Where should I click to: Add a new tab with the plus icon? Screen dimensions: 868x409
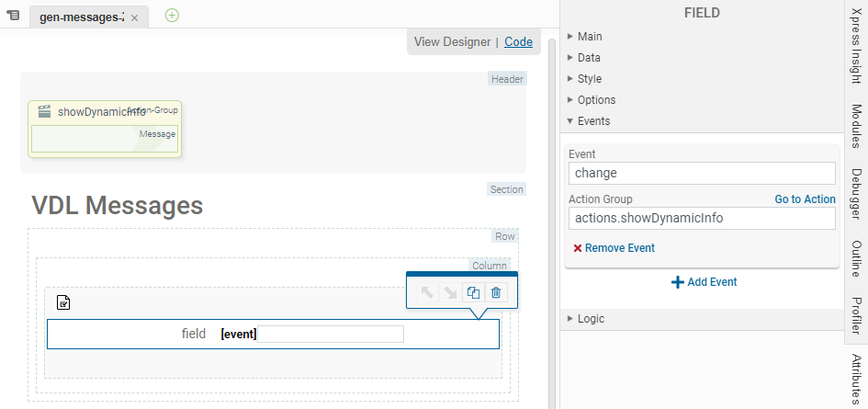[172, 16]
